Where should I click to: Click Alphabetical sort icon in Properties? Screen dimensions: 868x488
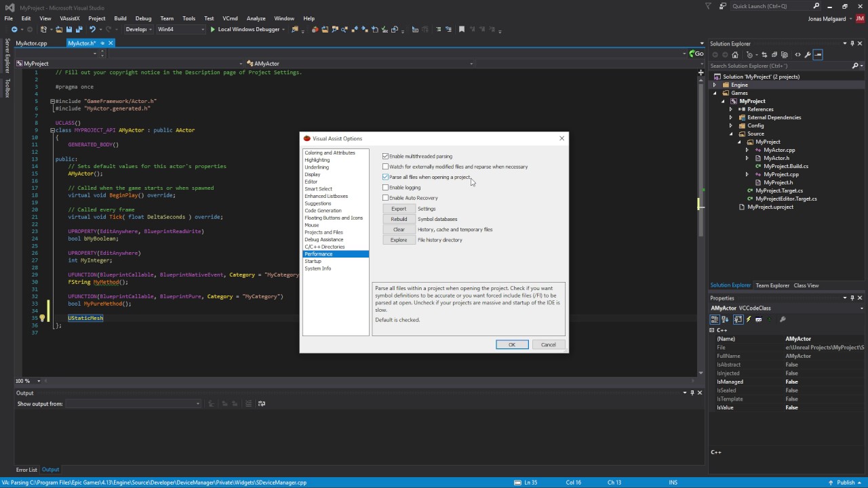pos(725,319)
